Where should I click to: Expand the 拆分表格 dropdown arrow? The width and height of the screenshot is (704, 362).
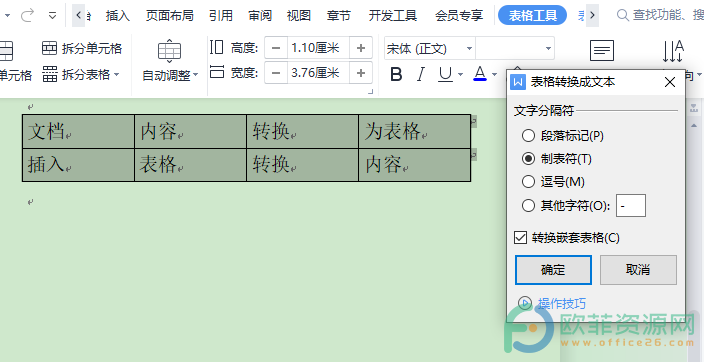pyautogui.click(x=116, y=74)
